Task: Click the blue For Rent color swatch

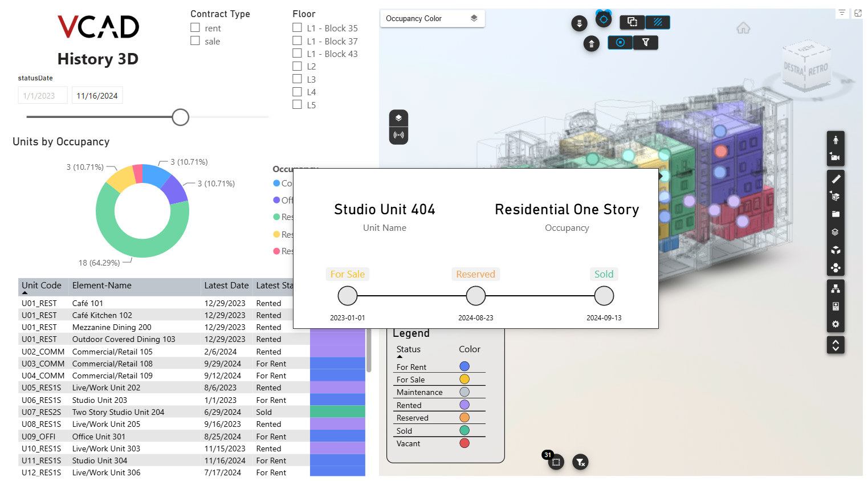Action: click(x=464, y=366)
